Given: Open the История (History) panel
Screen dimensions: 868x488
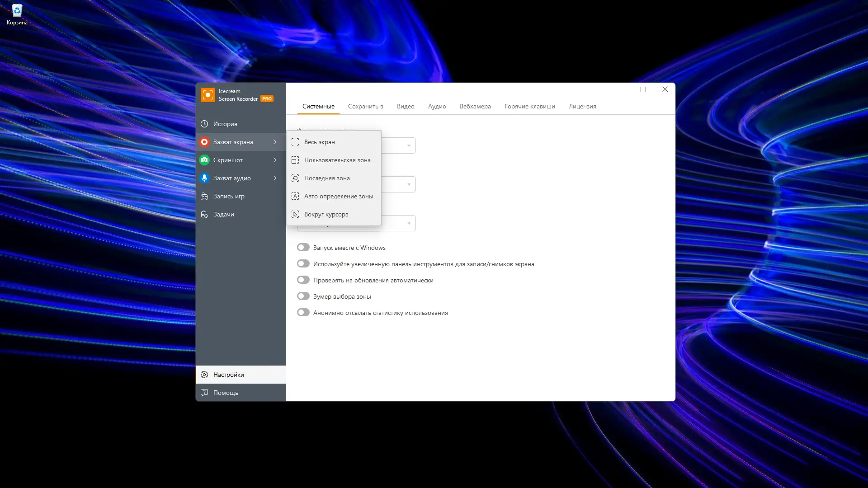Looking at the screenshot, I should click(x=204, y=123).
